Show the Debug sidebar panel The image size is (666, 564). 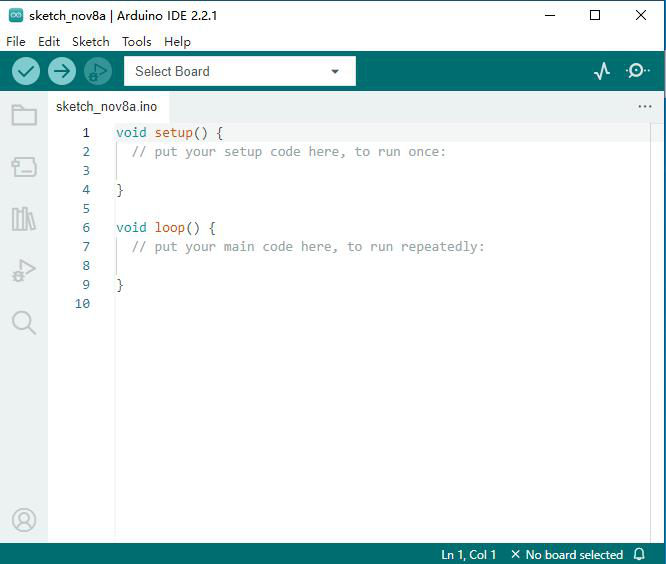pos(24,271)
